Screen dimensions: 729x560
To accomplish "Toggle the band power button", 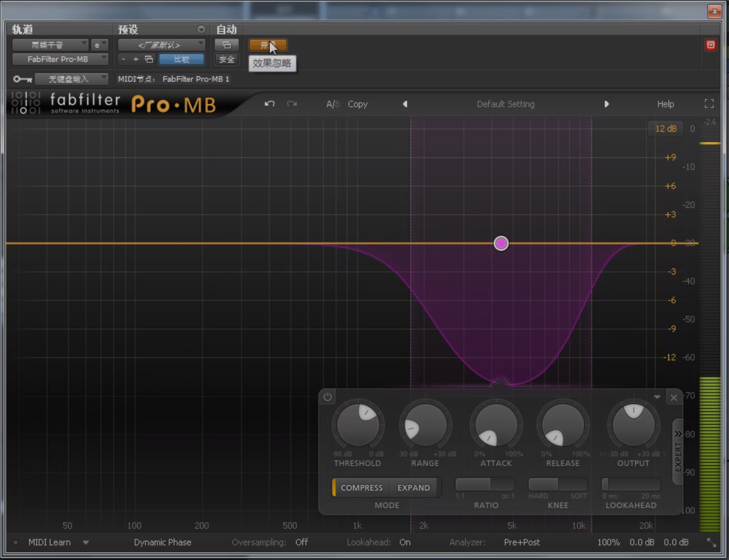I will click(x=328, y=397).
